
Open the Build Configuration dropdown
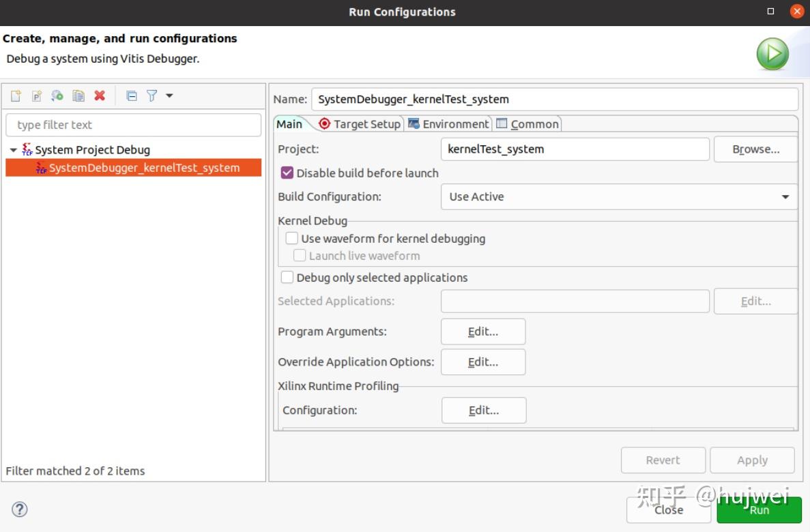point(618,196)
